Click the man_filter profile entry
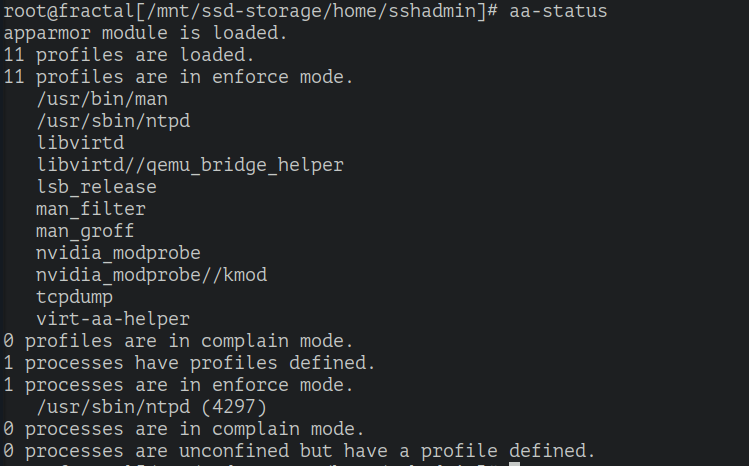 91,208
